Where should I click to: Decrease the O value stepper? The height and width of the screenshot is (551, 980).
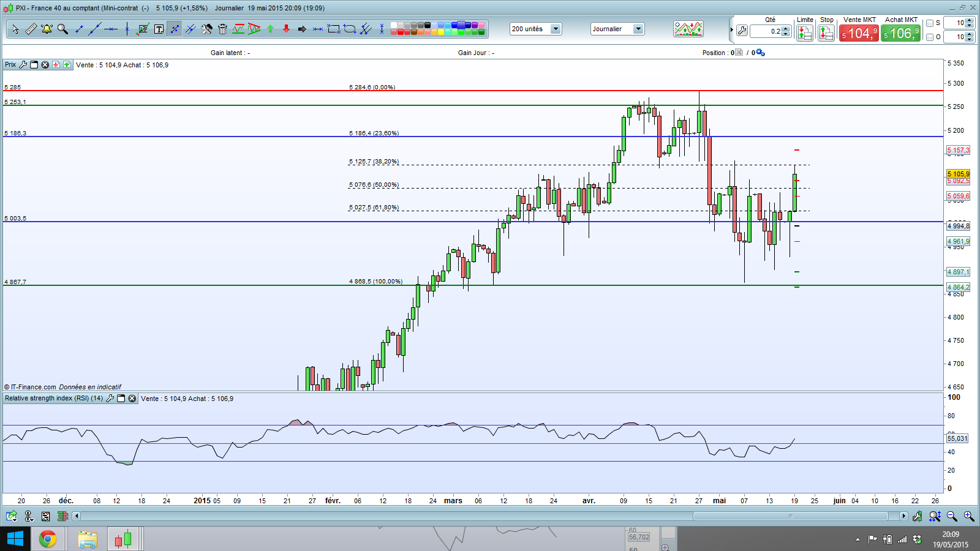(x=970, y=39)
